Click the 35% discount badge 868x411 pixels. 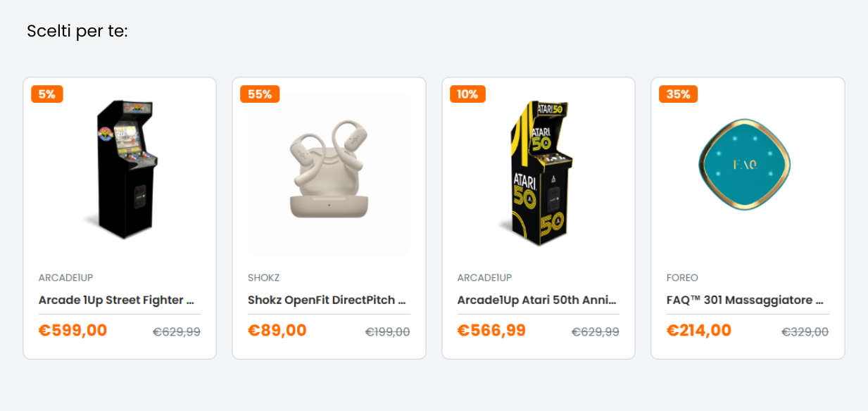(678, 94)
